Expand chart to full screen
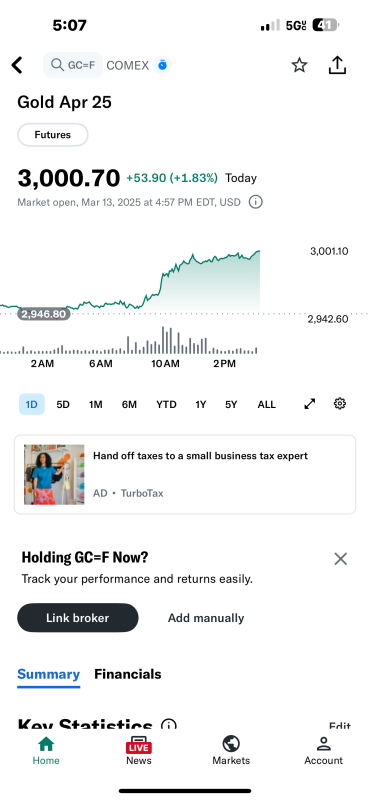The width and height of the screenshot is (370, 800). pos(310,404)
